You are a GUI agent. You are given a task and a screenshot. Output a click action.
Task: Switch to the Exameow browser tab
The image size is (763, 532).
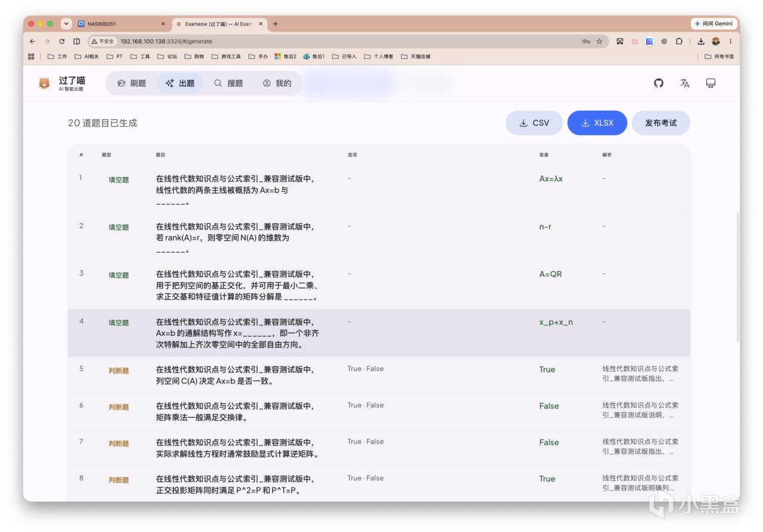click(219, 24)
